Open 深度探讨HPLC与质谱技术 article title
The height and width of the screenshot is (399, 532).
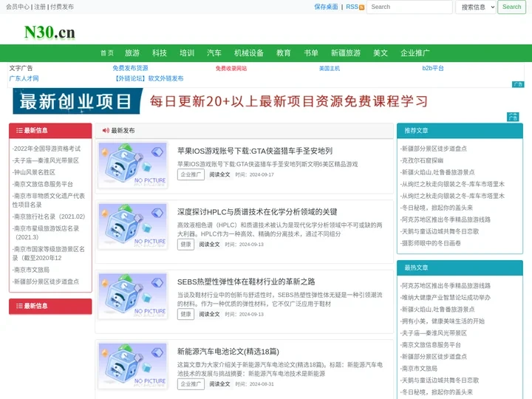coord(257,212)
